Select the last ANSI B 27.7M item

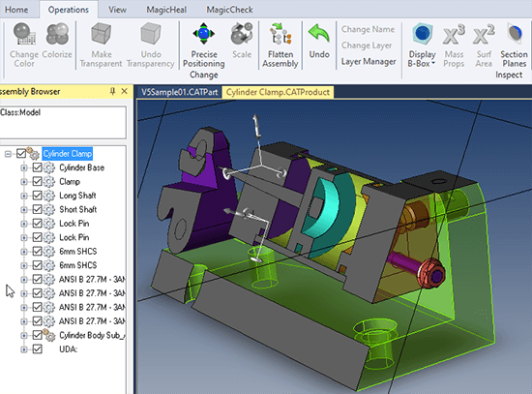92,321
